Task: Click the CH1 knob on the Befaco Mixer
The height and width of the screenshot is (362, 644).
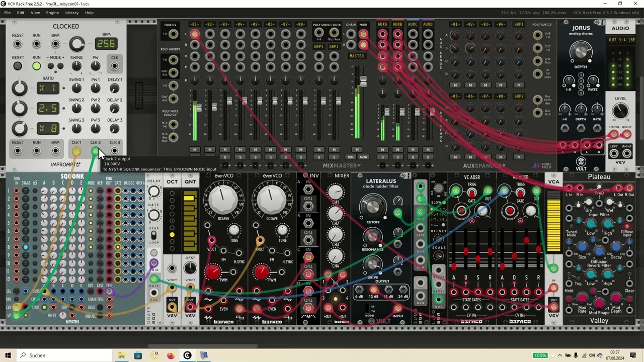Action: click(x=336, y=192)
